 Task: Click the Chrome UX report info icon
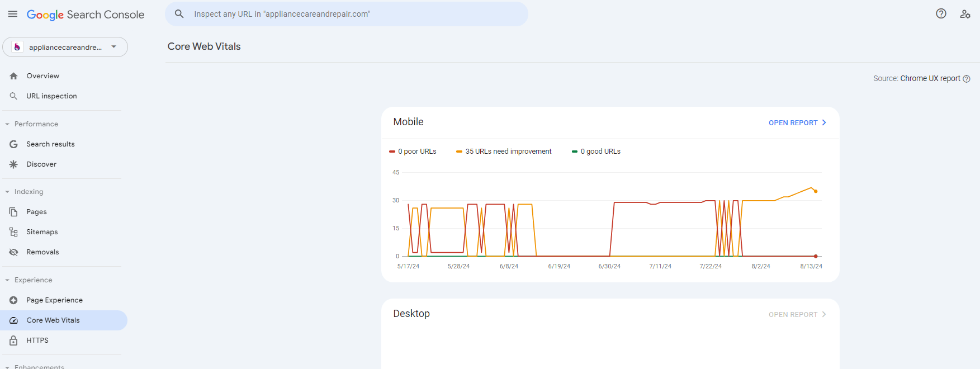click(967, 79)
